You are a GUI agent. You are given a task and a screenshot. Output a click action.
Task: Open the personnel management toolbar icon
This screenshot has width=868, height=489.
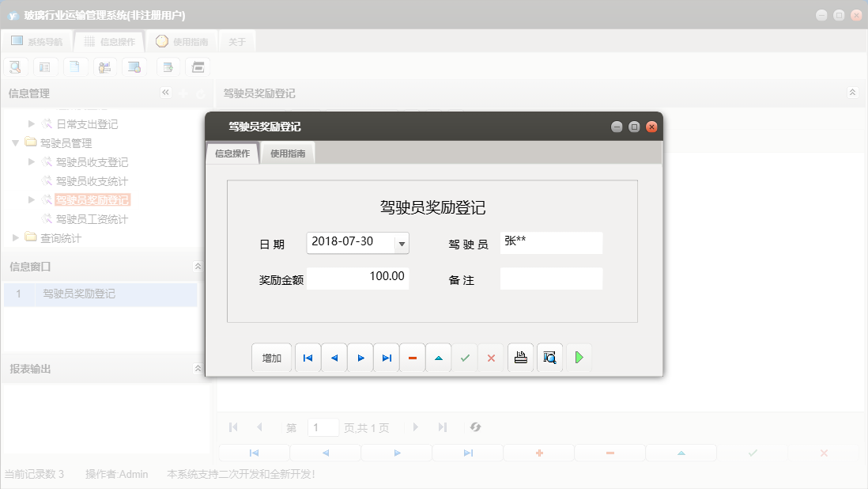105,66
